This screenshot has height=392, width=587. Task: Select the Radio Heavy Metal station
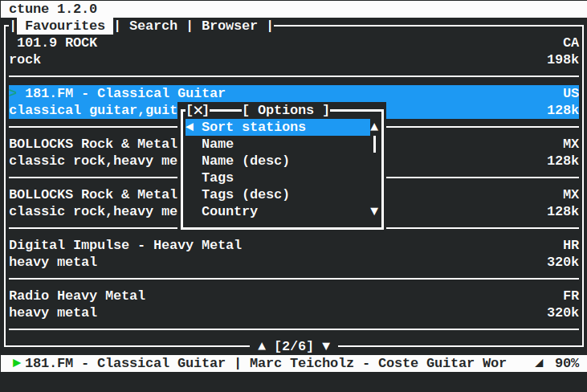click(x=294, y=304)
